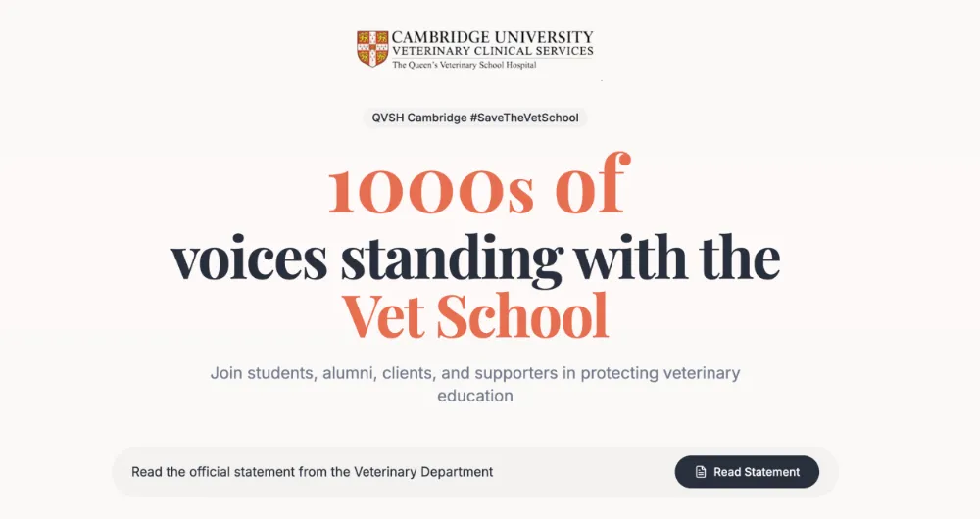Click the orange word "of" in the headline

(x=591, y=189)
